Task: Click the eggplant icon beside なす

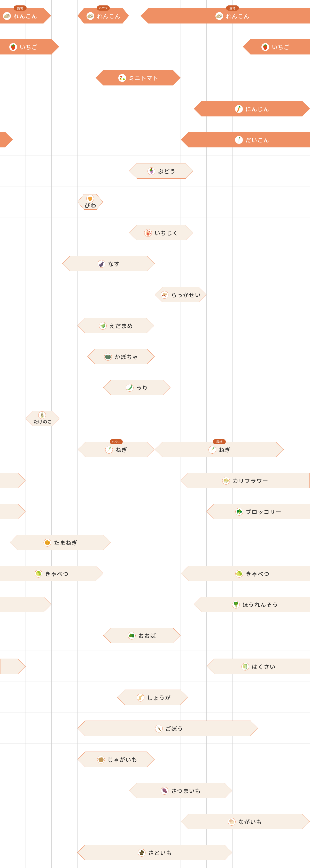Action: 102,264
